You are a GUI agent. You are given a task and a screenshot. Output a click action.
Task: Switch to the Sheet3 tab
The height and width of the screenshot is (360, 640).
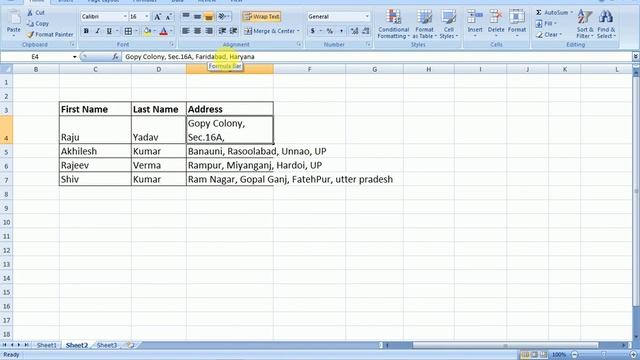click(x=107, y=345)
